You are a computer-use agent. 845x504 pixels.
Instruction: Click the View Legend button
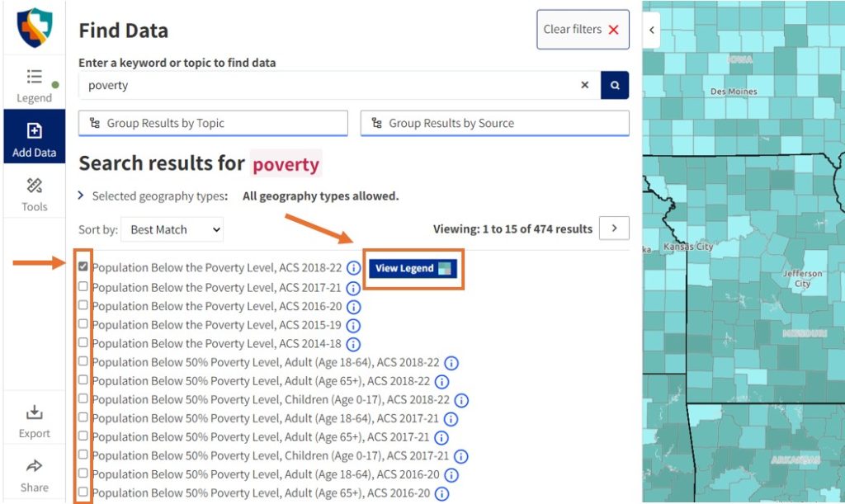(413, 268)
